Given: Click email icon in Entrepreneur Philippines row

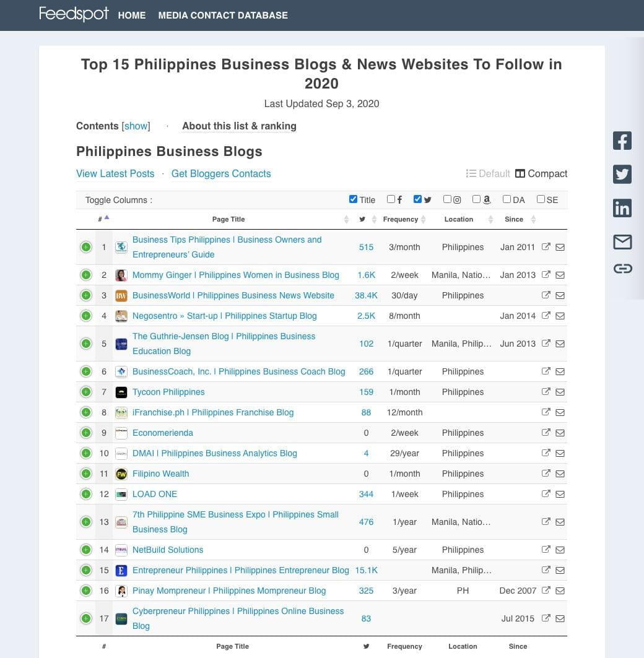Looking at the screenshot, I should pos(560,570).
